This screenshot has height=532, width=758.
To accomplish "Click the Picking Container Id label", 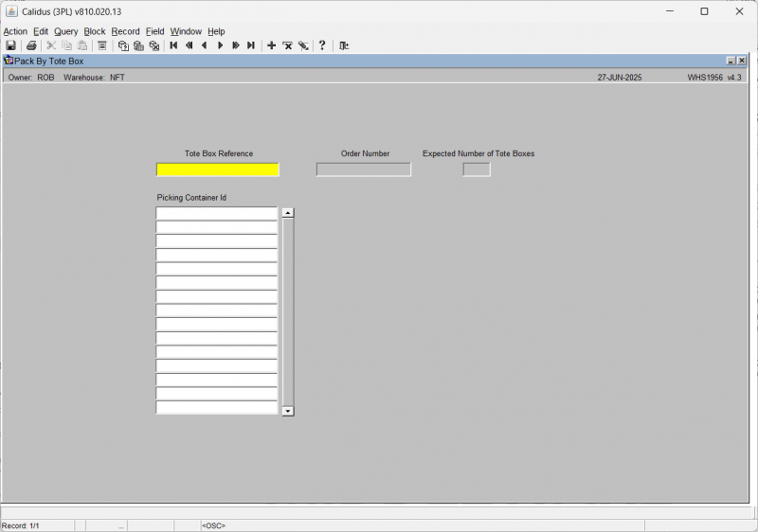I will (x=191, y=198).
